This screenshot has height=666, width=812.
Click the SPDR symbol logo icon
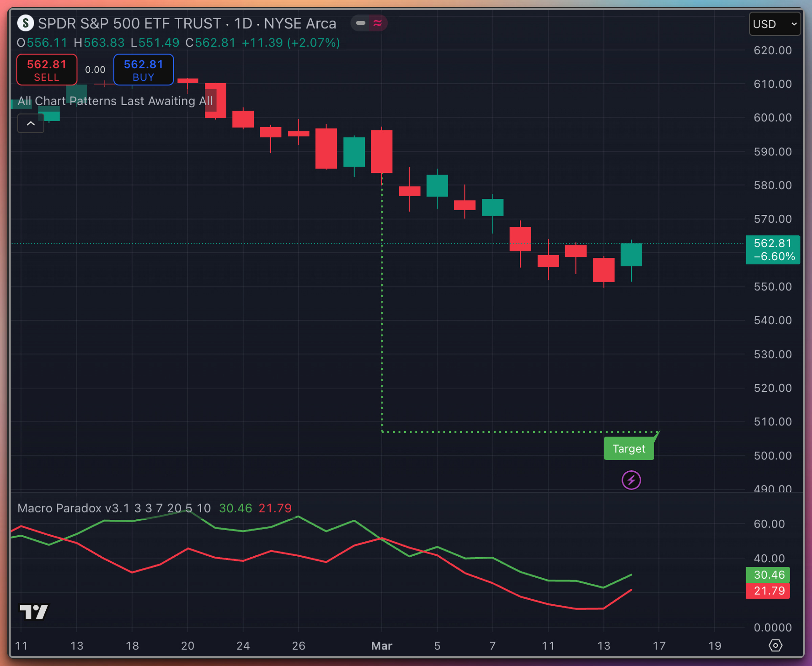(x=25, y=23)
